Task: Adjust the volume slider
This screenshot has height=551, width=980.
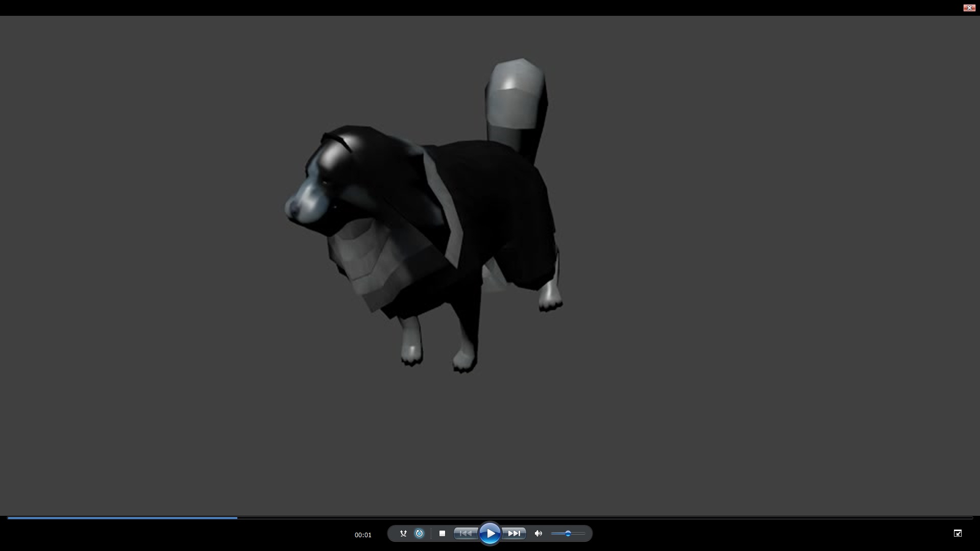Action: coord(568,534)
